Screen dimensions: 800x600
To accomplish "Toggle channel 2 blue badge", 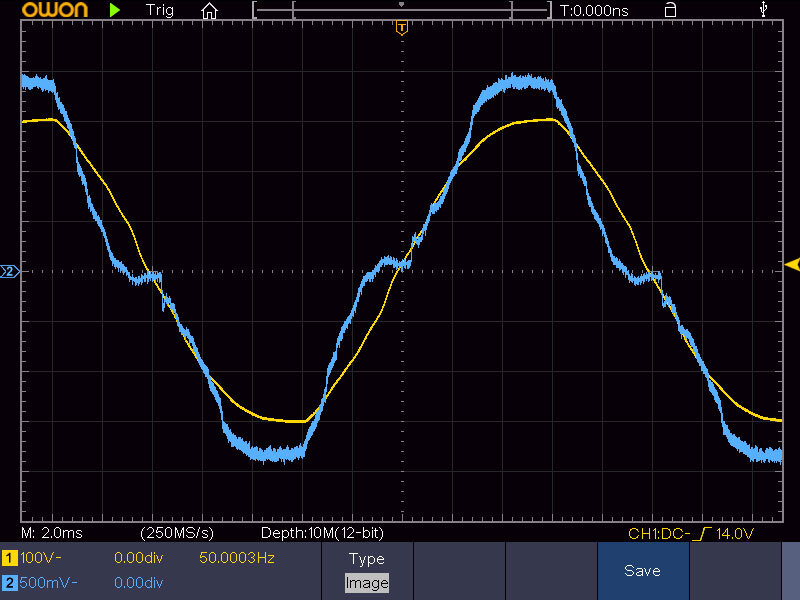I will pyautogui.click(x=9, y=582).
